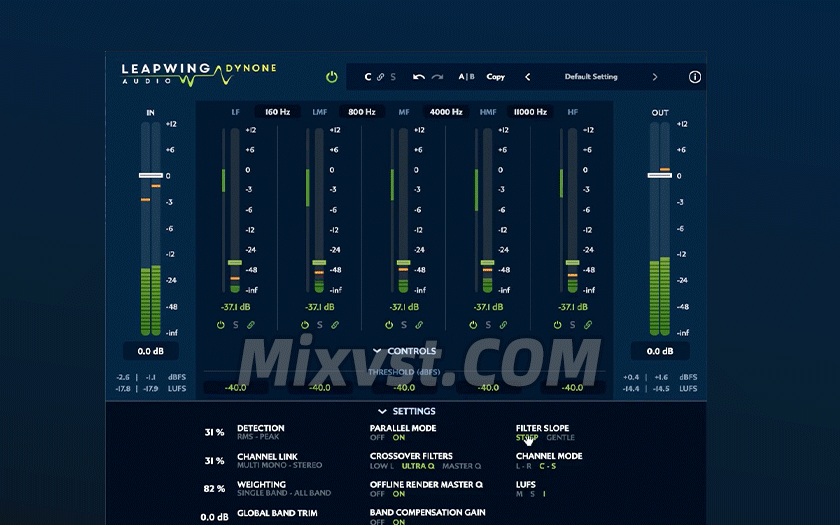Click the LF threshold -40.0 value
The width and height of the screenshot is (840, 525).
point(235,387)
